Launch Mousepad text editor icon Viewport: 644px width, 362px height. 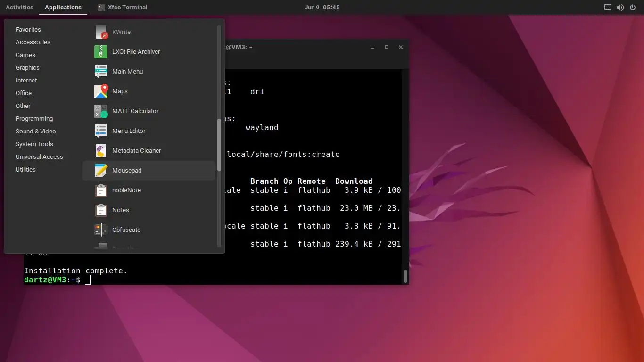coord(101,171)
